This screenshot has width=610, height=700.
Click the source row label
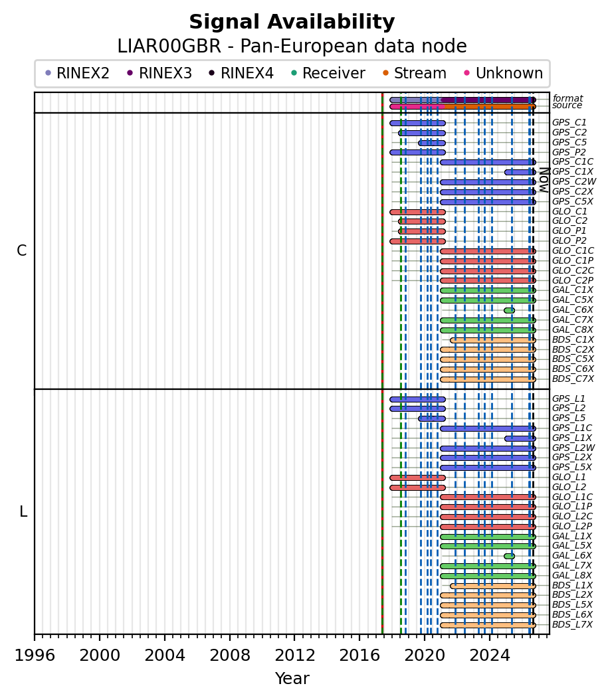567,106
